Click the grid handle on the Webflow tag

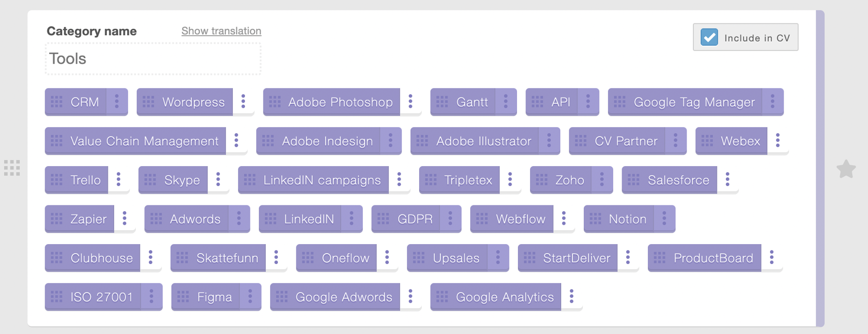482,219
